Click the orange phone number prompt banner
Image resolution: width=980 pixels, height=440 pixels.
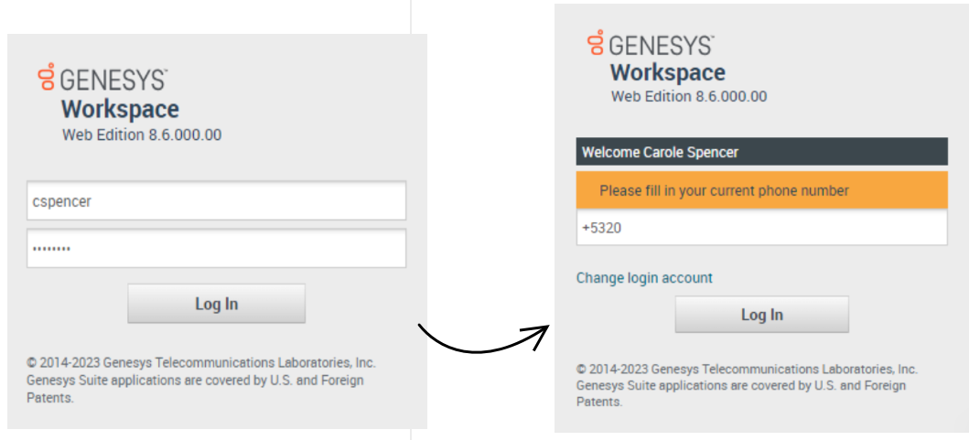(x=761, y=190)
